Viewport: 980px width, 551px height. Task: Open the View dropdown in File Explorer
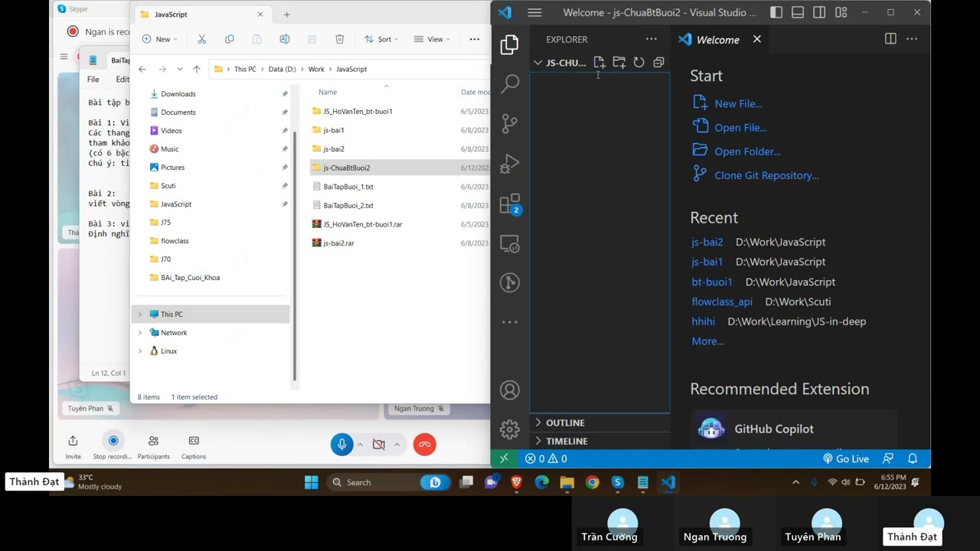432,39
